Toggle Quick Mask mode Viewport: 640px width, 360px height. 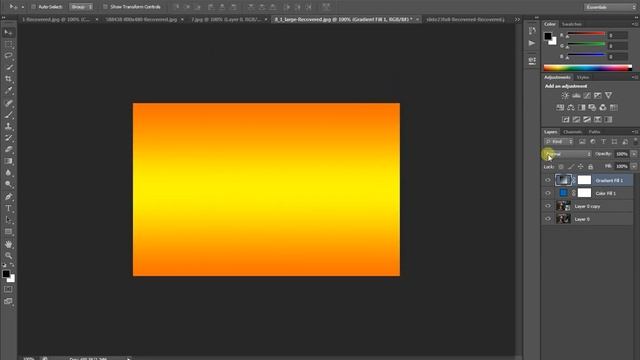pos(8,289)
